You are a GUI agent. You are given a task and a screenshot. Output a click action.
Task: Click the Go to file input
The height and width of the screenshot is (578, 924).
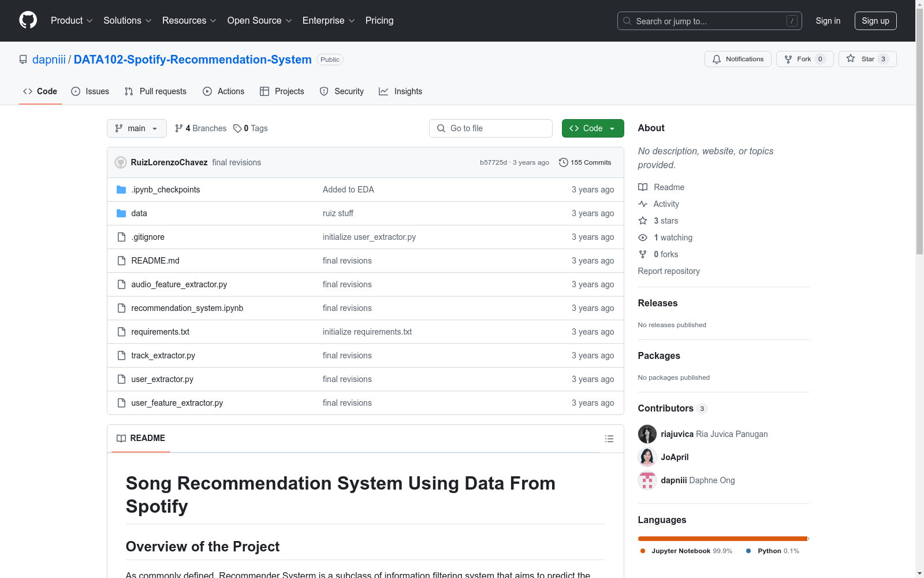pos(491,128)
